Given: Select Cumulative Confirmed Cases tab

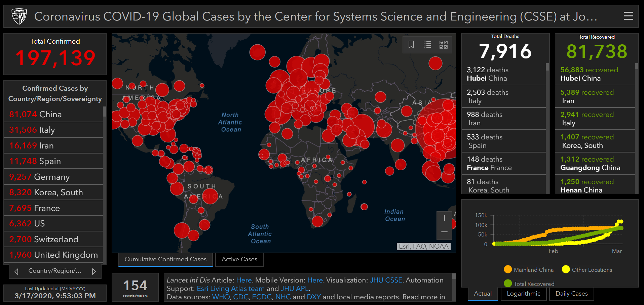Looking at the screenshot, I should [x=165, y=259].
